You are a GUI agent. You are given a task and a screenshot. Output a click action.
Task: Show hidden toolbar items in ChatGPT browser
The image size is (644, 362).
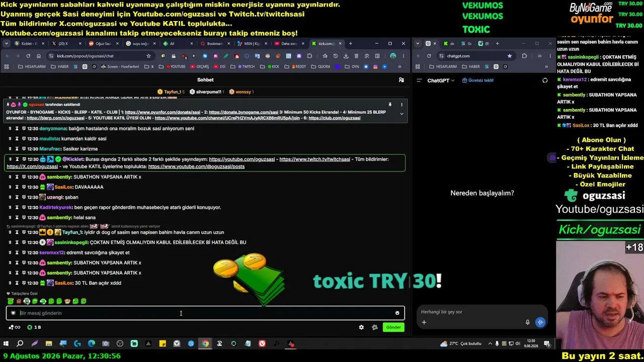click(x=539, y=56)
